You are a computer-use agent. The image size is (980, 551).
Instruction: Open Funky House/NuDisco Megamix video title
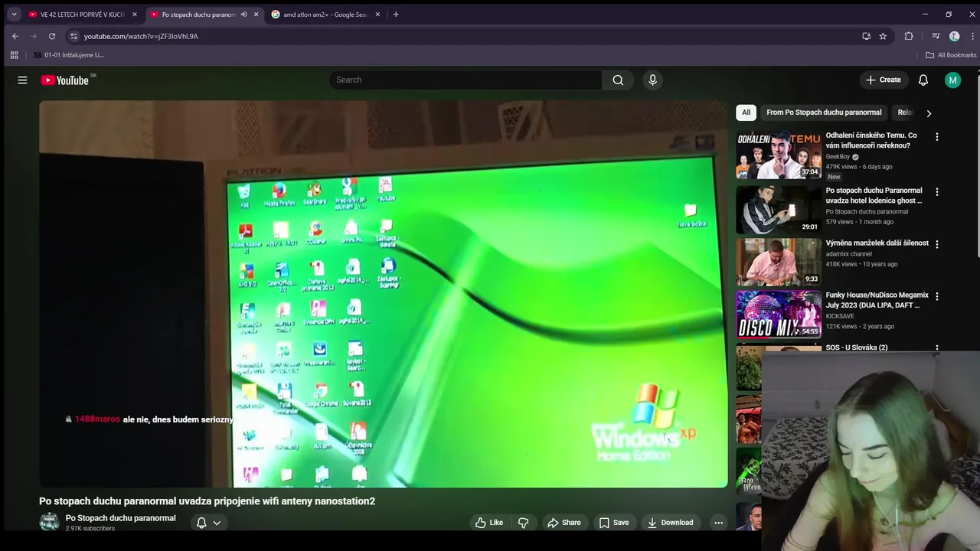pos(877,300)
